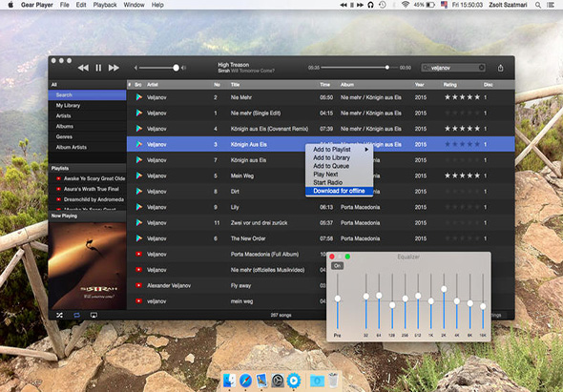Click the headphones icon in the menu bar
The width and height of the screenshot is (563, 392).
[371, 5]
